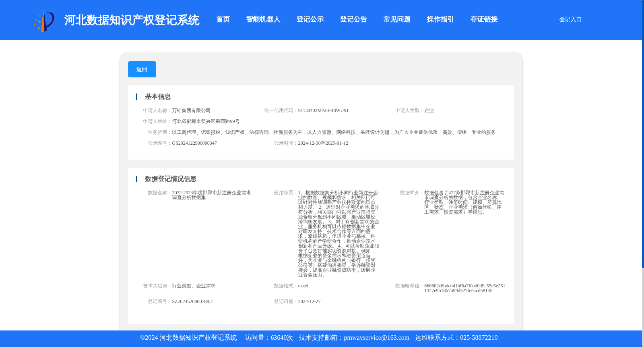
Task: Click the business scope description text
Action: click(x=334, y=132)
